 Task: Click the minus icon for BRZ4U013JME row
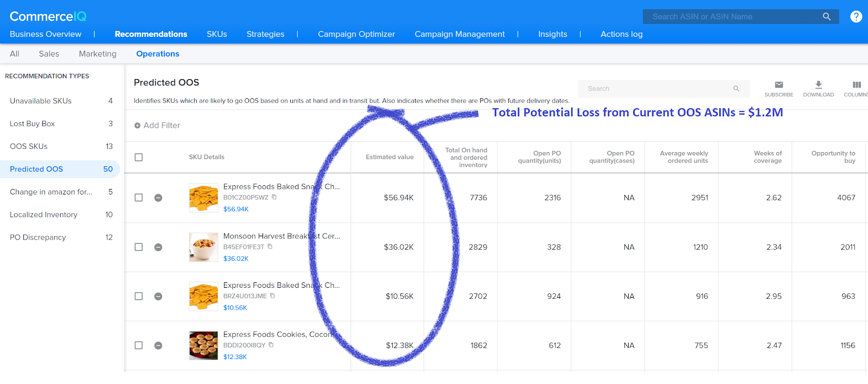(x=158, y=297)
